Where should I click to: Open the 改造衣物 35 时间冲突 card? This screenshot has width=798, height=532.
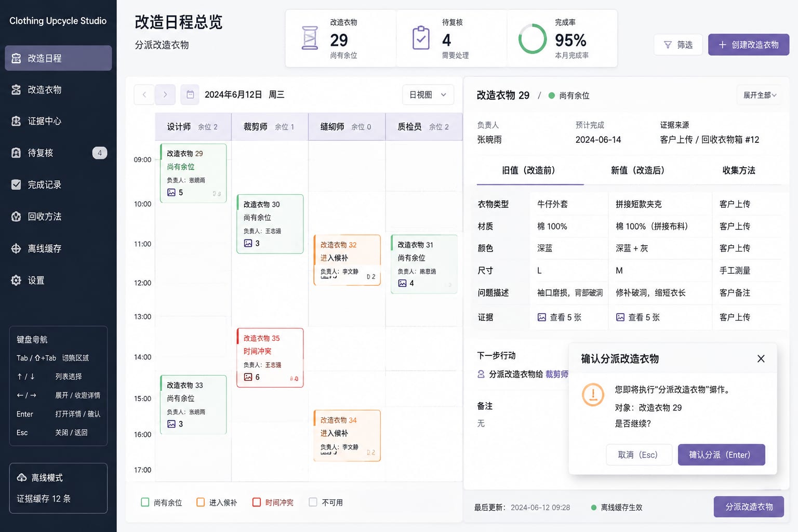click(270, 357)
